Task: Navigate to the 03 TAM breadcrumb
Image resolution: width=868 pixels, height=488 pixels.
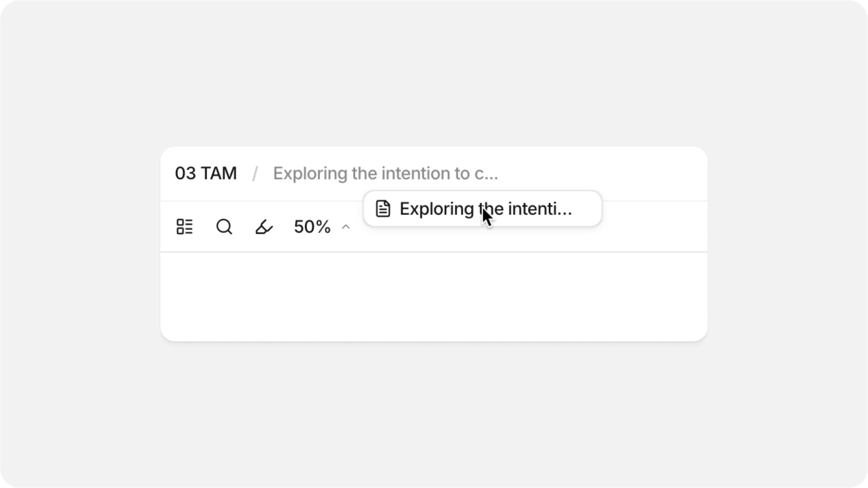Action: [x=206, y=173]
